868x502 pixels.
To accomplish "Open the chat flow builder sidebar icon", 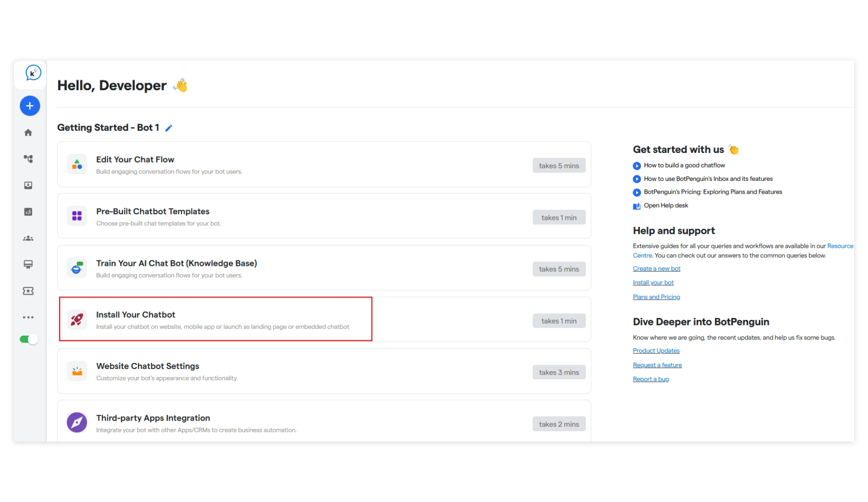I will click(28, 159).
